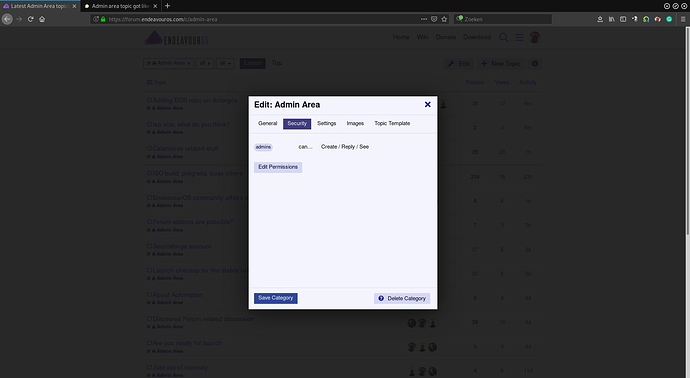
Task: Sort topics by Replies column
Action: [x=474, y=82]
